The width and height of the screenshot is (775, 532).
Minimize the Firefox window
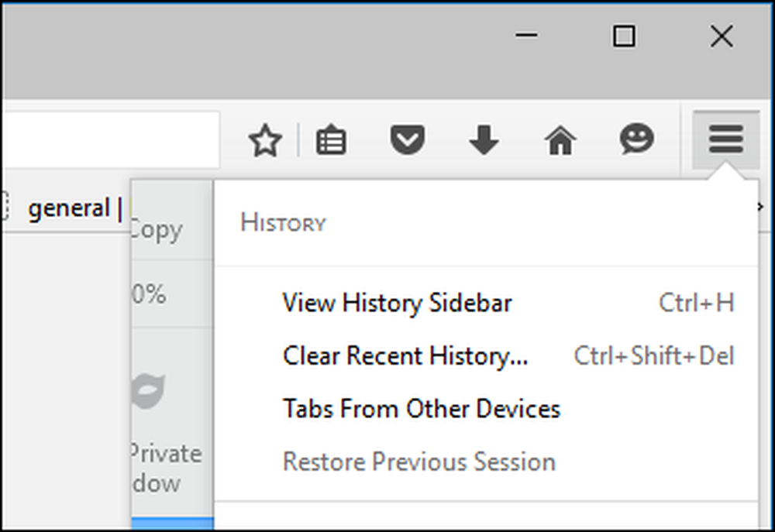click(526, 35)
